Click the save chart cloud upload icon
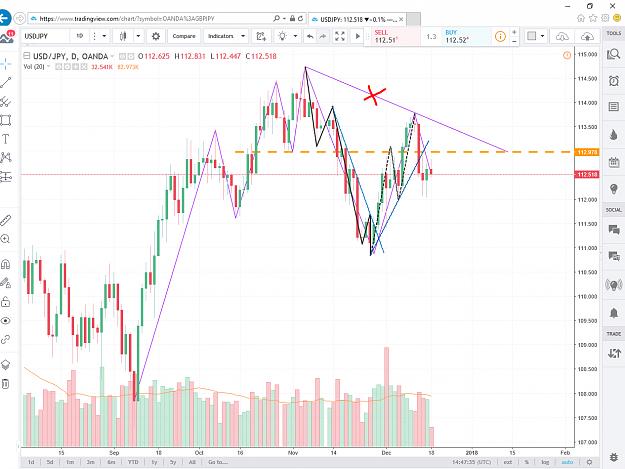 (x=587, y=36)
